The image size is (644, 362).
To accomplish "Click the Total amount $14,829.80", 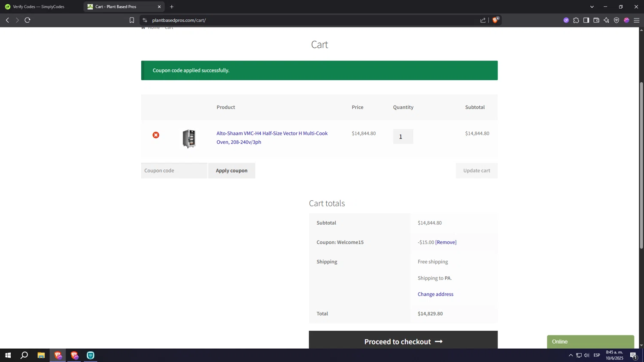I will tap(430, 314).
